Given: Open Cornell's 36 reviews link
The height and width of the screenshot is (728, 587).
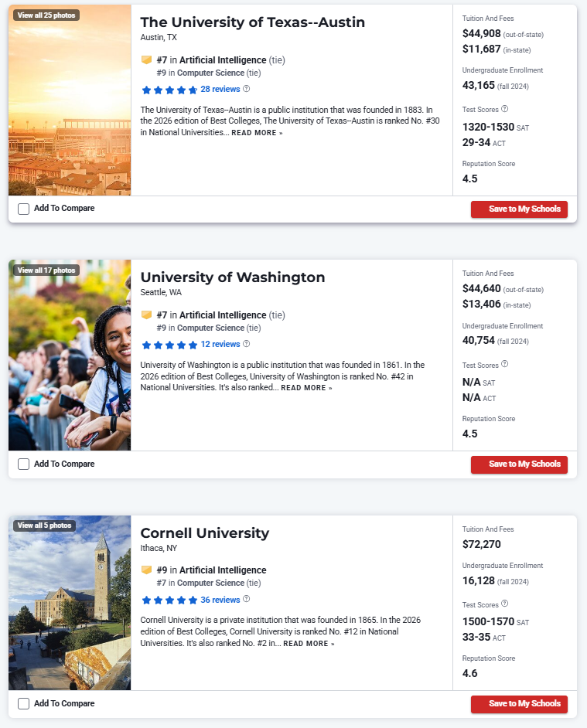Looking at the screenshot, I should (220, 600).
